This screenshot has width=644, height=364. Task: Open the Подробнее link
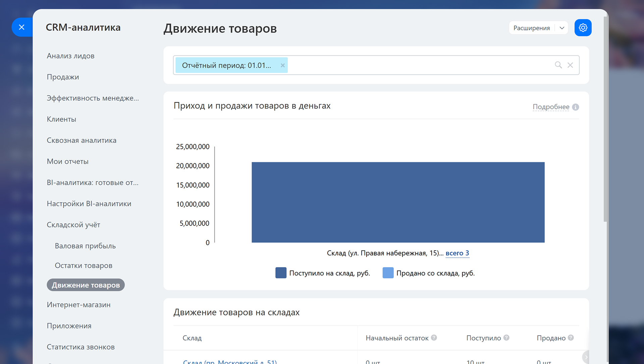[551, 107]
